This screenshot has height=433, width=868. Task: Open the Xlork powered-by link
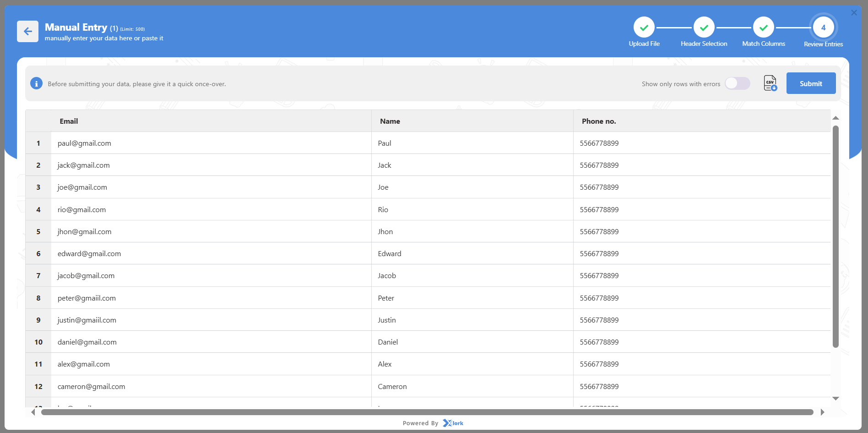click(x=453, y=423)
